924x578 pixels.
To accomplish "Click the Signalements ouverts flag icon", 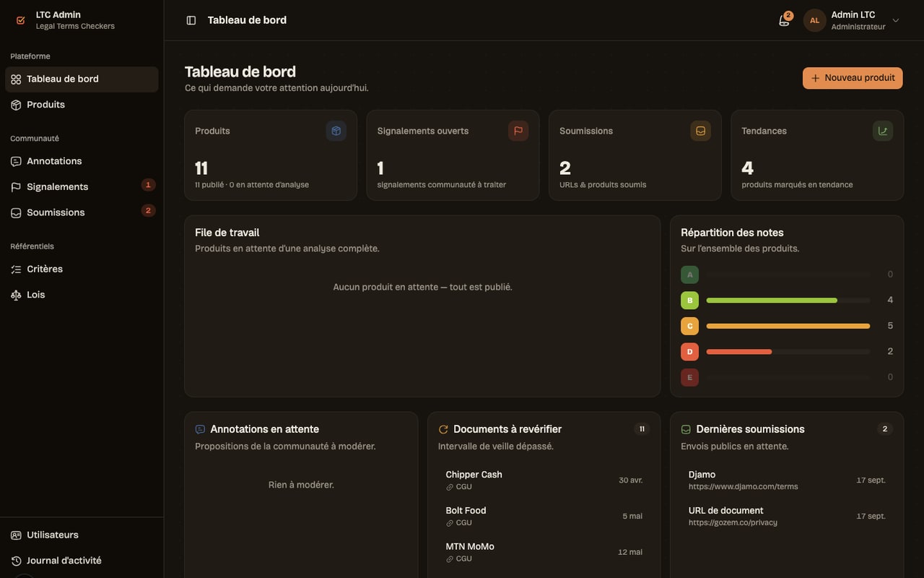I will coord(518,131).
